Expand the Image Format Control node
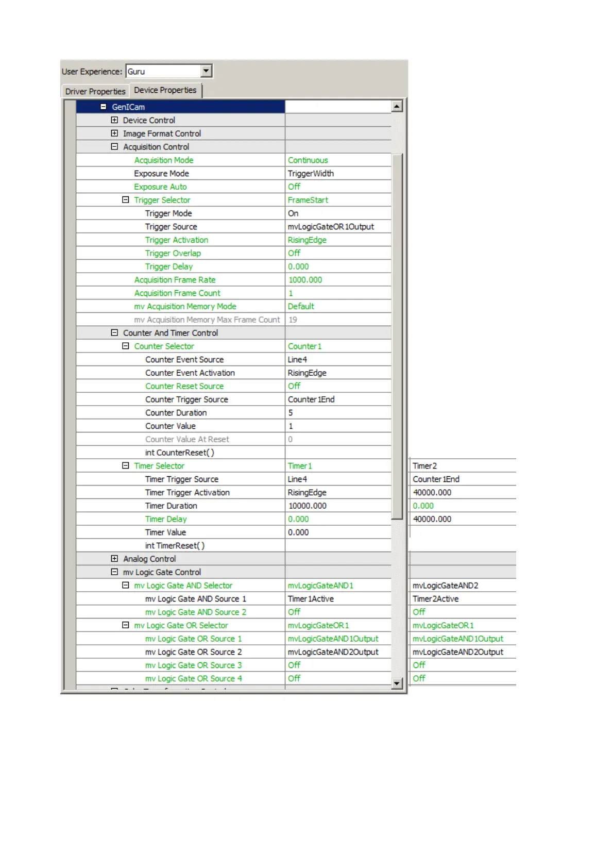Image resolution: width=613 pixels, height=868 pixels. (x=114, y=133)
